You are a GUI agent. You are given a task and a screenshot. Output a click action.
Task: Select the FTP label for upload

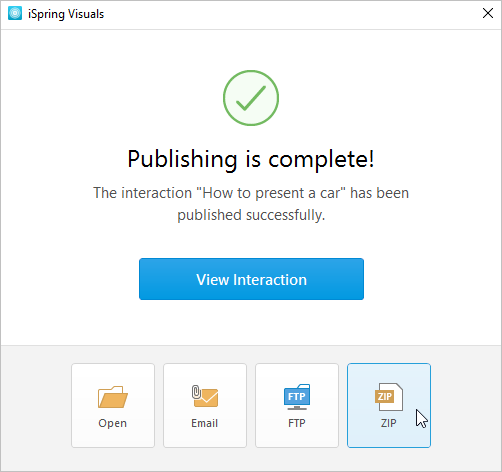click(x=297, y=423)
